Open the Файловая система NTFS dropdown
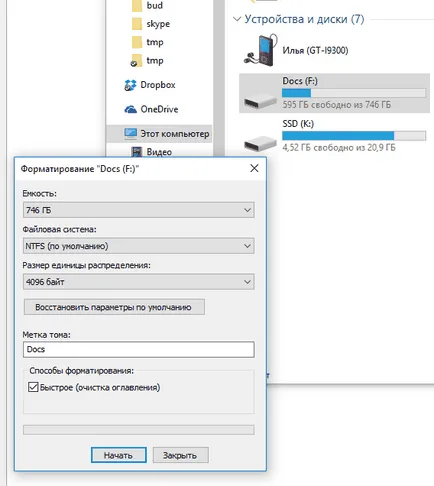The width and height of the screenshot is (434, 486). 139,246
